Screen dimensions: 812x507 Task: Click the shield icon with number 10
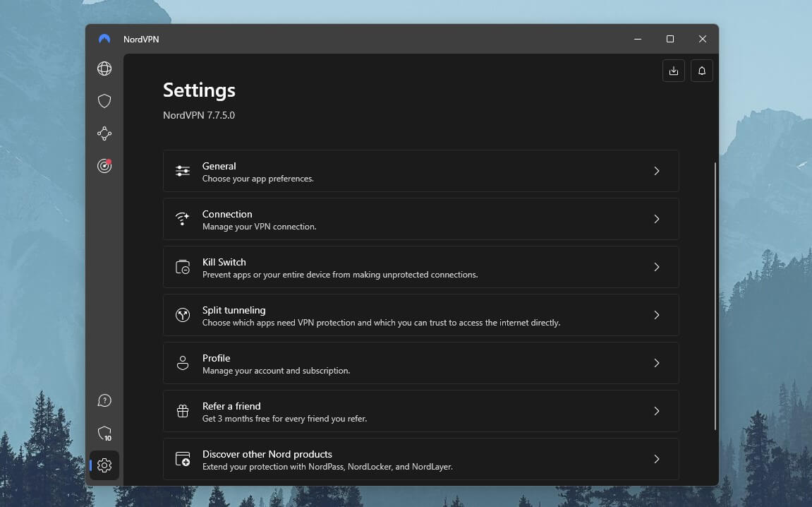[x=104, y=434]
